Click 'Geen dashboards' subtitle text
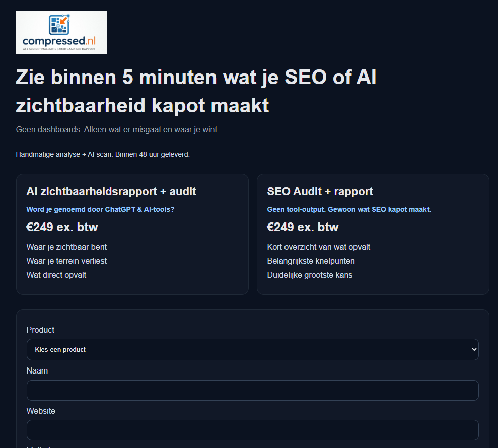Screen dimensions: 498x448 click(x=117, y=129)
